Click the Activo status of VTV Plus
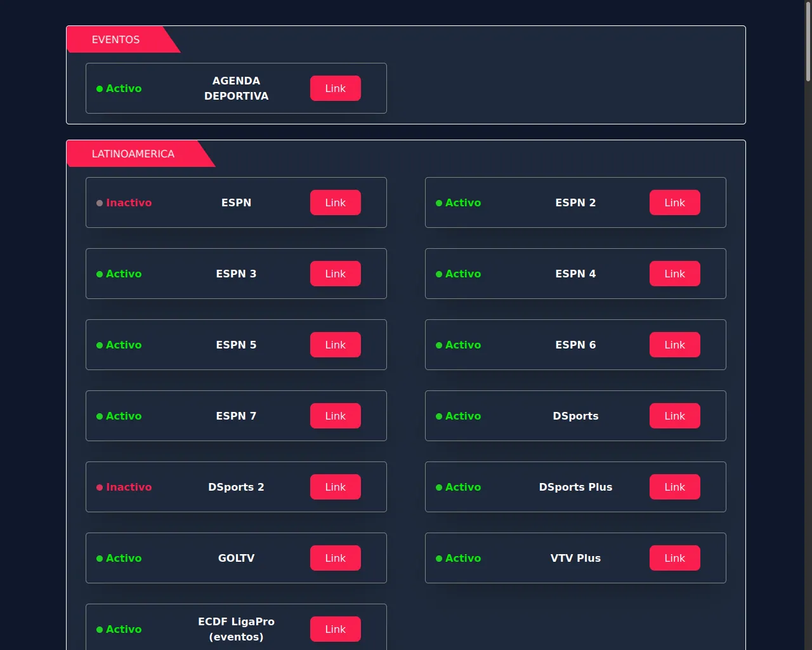Image resolution: width=812 pixels, height=650 pixels. click(459, 558)
